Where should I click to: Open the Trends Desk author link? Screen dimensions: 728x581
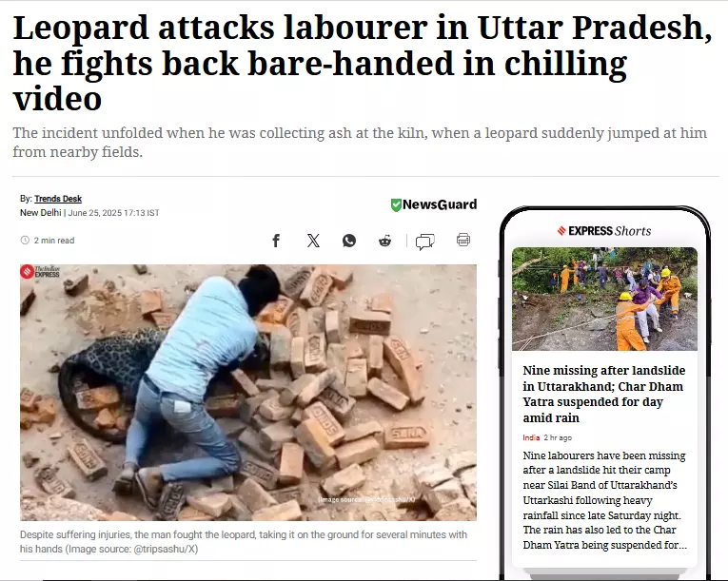coord(58,199)
